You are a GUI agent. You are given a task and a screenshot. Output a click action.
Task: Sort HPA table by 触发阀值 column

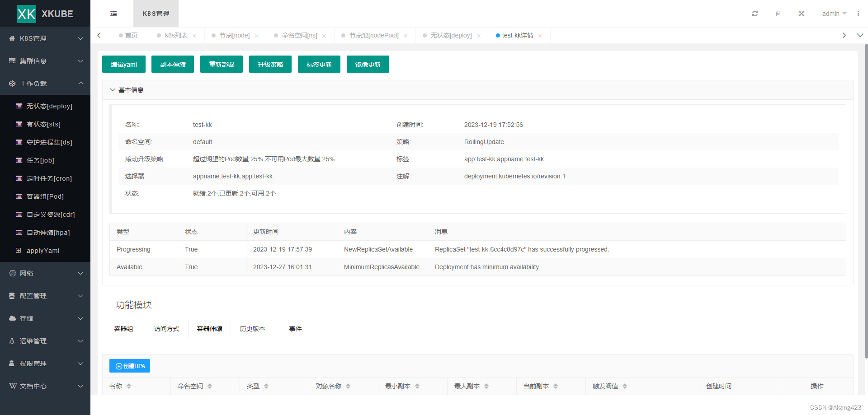[x=625, y=386]
